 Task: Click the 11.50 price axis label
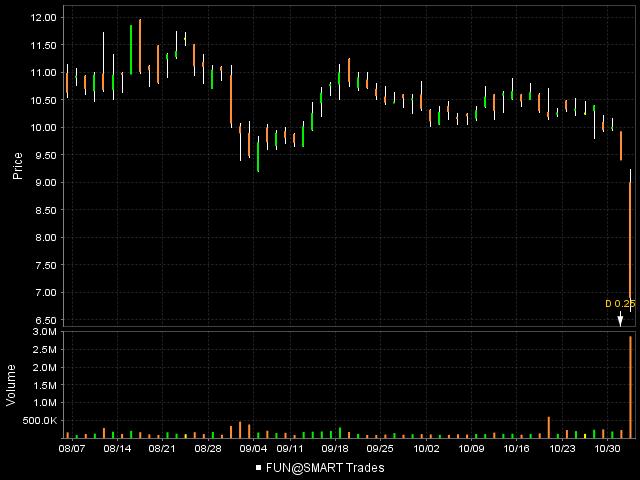(43, 45)
